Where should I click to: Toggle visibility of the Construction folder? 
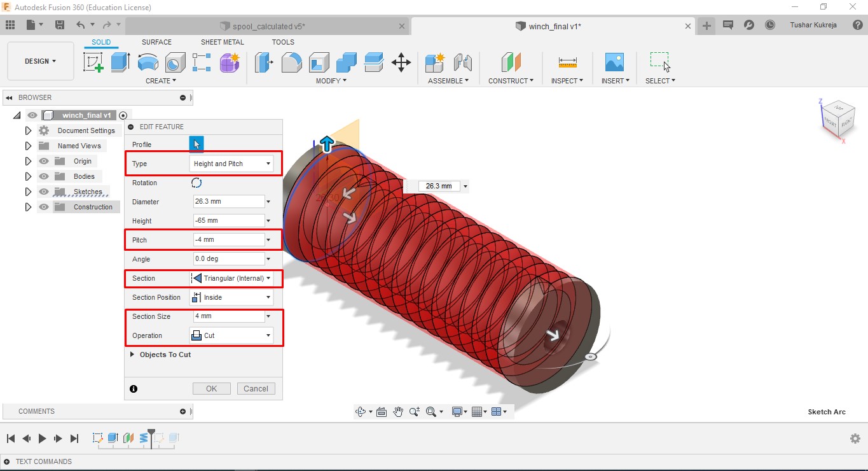pos(44,207)
